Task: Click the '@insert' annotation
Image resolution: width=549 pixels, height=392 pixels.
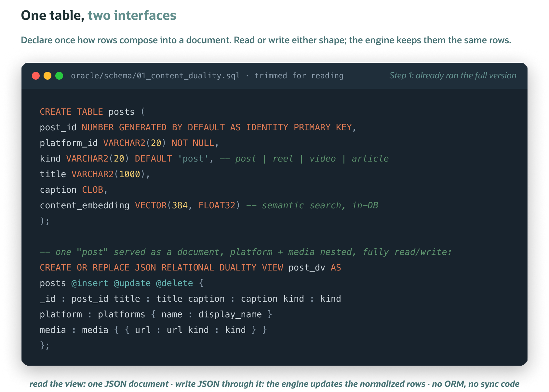Action: pos(90,283)
